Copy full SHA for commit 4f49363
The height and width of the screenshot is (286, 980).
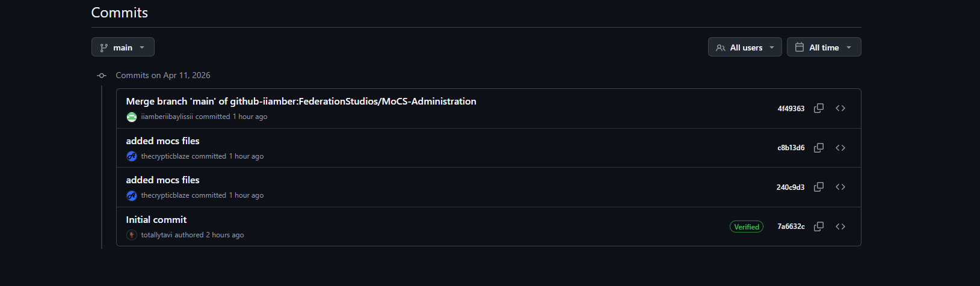coord(819,108)
